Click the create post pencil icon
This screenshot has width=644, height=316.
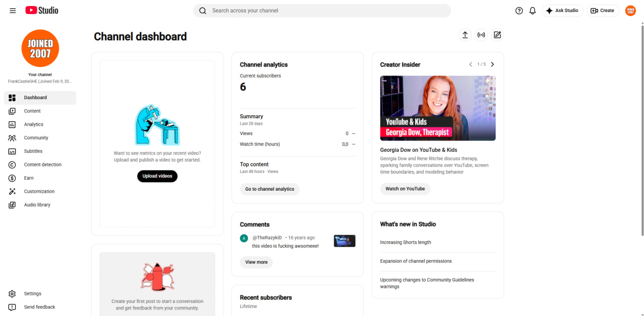pyautogui.click(x=498, y=35)
